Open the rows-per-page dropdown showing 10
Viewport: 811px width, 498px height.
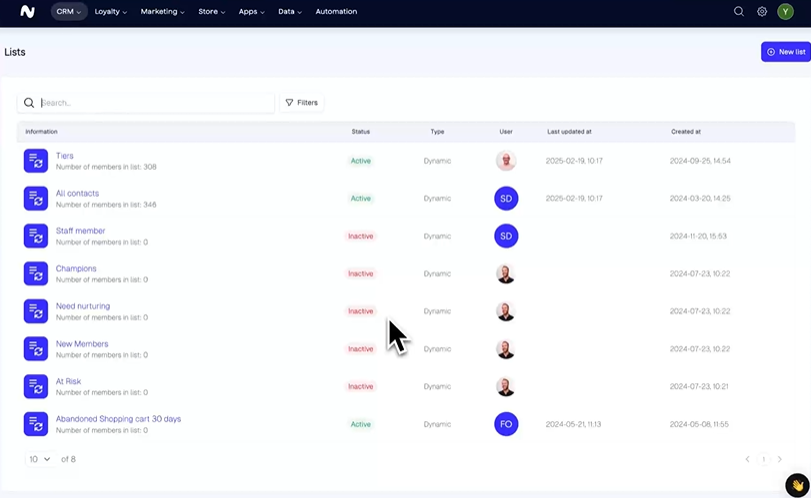pos(40,459)
